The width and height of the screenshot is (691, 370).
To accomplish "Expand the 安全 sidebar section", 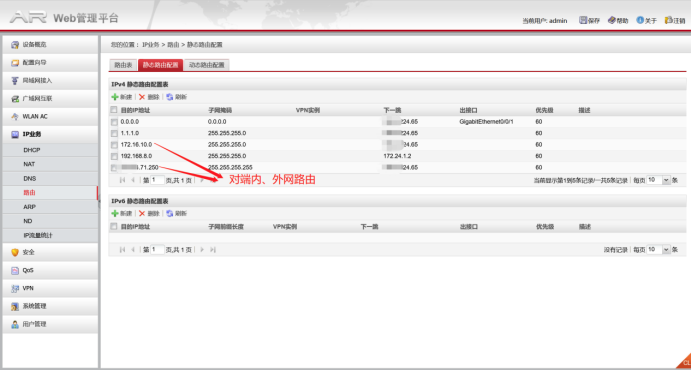I will [x=50, y=252].
